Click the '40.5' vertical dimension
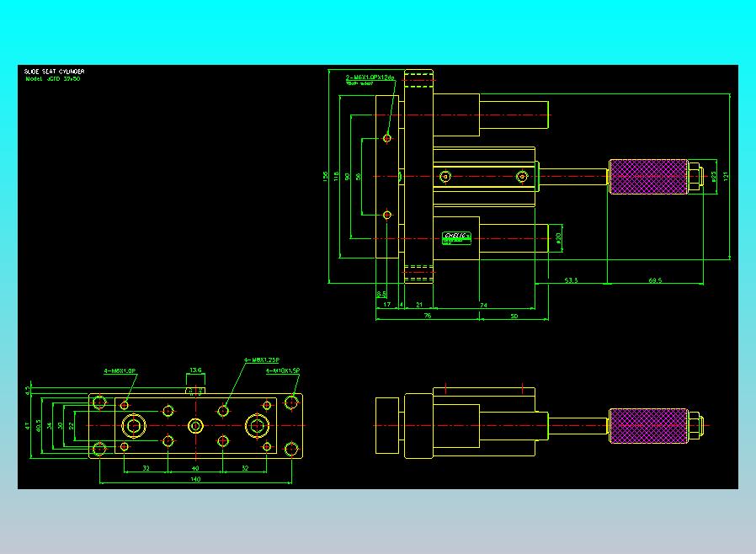Image resolution: width=756 pixels, height=554 pixels. 39,425
